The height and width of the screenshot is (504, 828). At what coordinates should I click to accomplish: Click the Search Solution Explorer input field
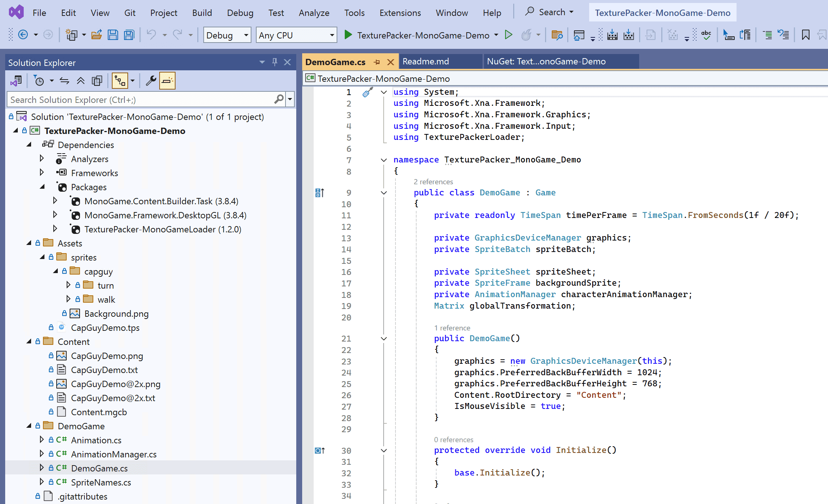141,100
